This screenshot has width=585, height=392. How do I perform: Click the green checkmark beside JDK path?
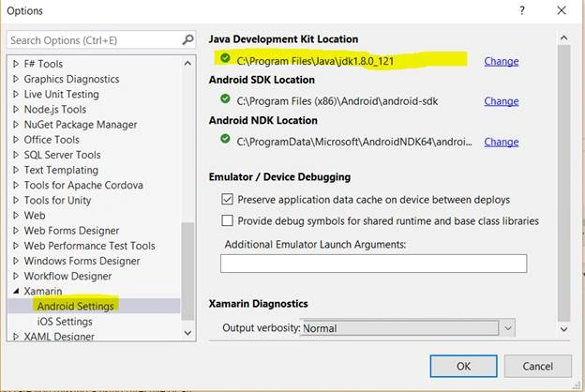[x=225, y=58]
